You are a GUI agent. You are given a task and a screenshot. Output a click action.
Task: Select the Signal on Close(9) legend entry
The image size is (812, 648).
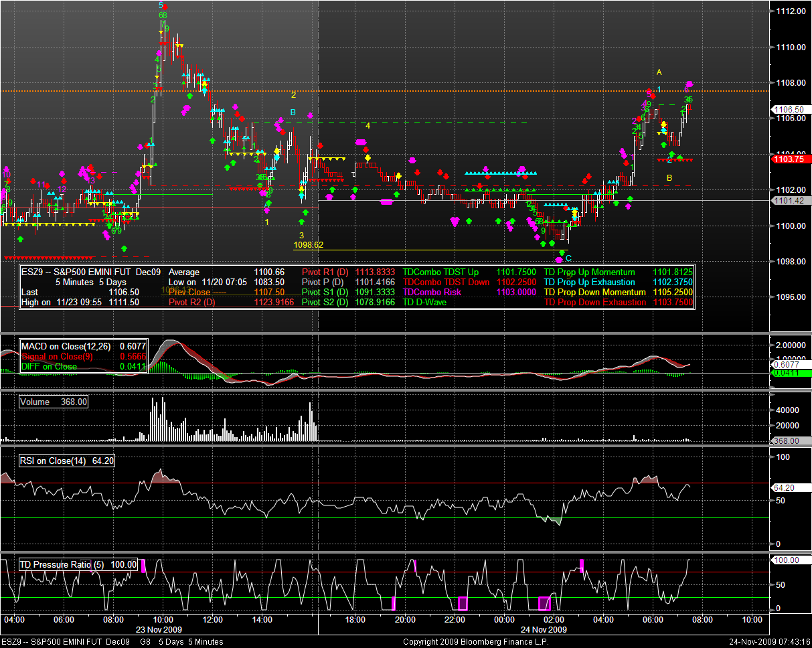point(56,356)
